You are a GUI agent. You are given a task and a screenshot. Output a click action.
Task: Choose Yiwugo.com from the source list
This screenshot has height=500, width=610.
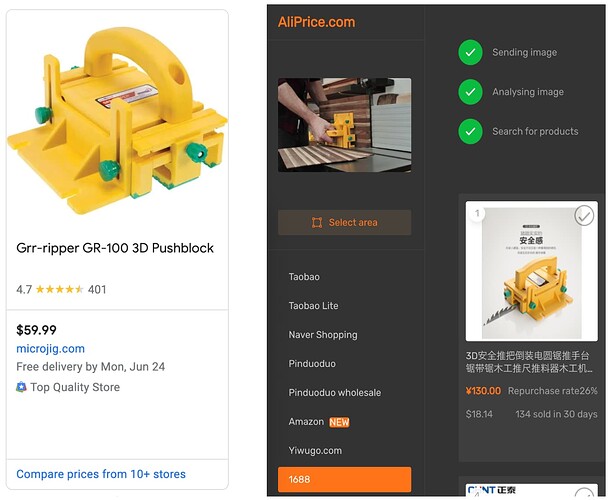point(315,451)
